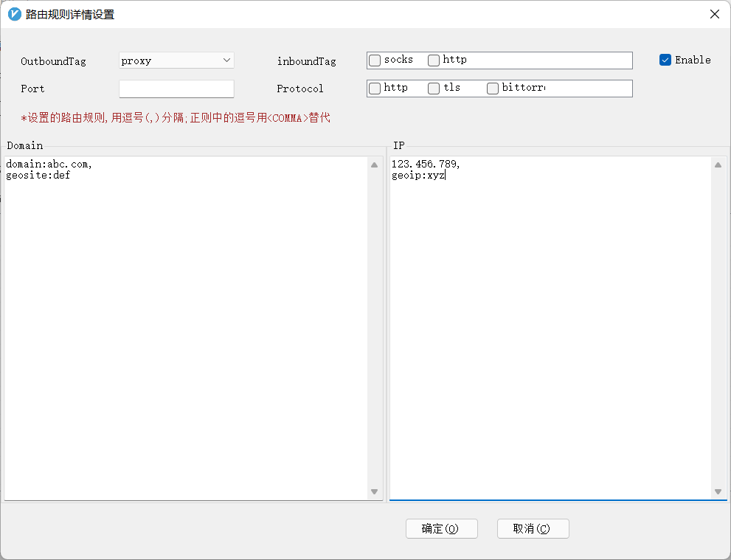This screenshot has height=560, width=731.
Task: Toggle the tls protocol checkbox
Action: [433, 88]
